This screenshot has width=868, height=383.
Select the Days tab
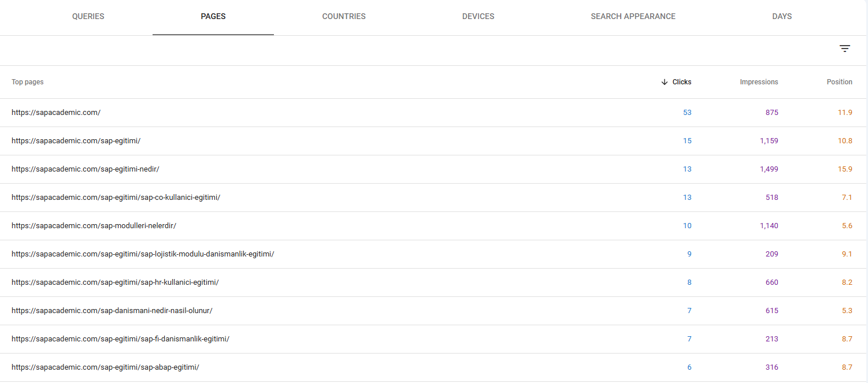[781, 17]
